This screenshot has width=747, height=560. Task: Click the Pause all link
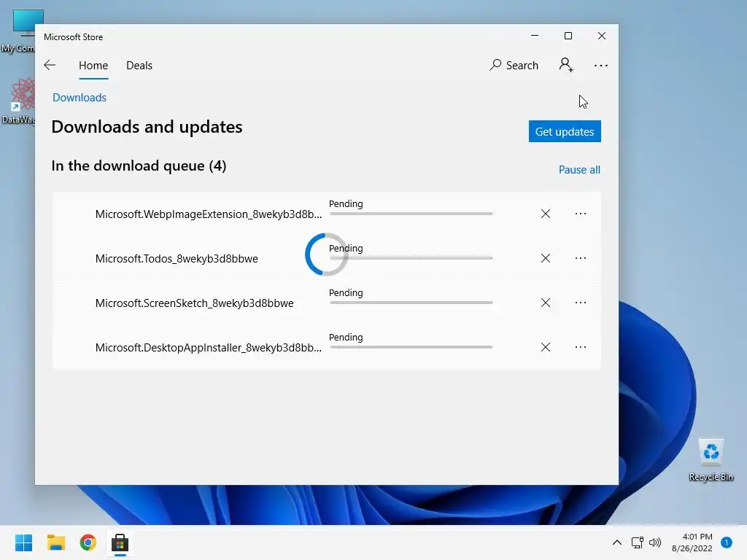(579, 170)
